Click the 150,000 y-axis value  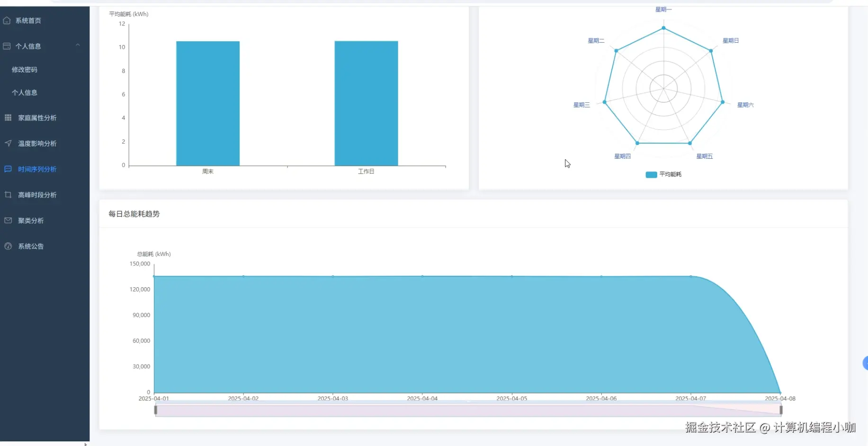tap(140, 264)
